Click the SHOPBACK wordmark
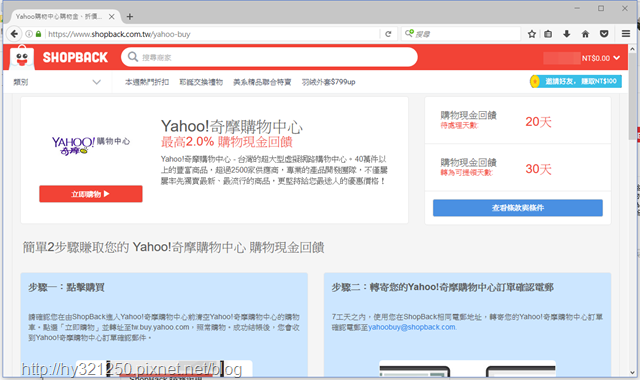This screenshot has width=640, height=380. click(x=75, y=58)
